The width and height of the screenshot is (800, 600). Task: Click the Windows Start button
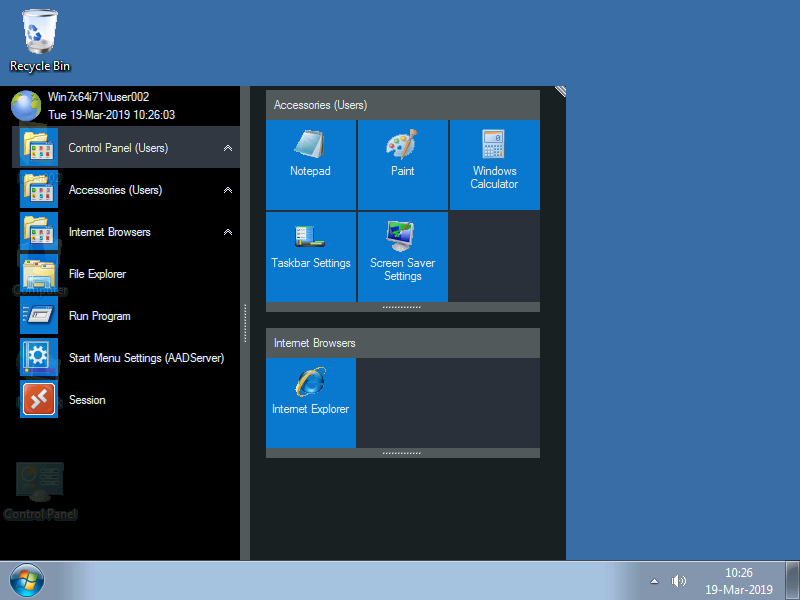click(x=27, y=580)
